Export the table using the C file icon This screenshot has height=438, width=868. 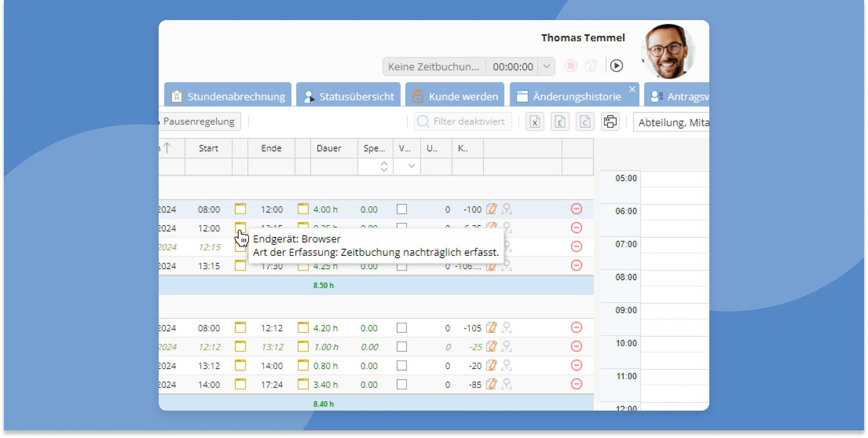(x=585, y=122)
